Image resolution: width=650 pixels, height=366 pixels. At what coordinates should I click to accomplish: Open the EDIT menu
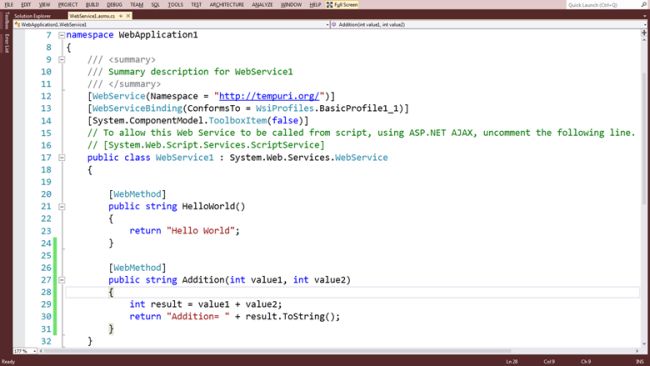click(x=26, y=5)
